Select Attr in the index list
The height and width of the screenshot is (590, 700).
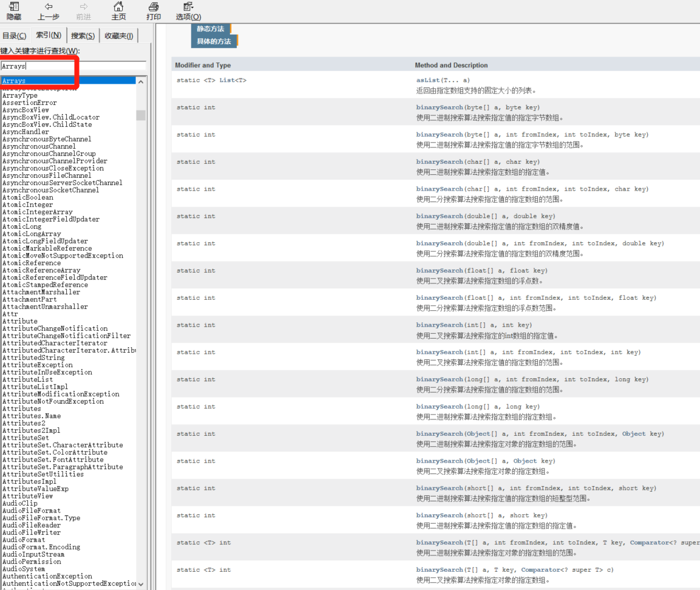[x=10, y=314]
